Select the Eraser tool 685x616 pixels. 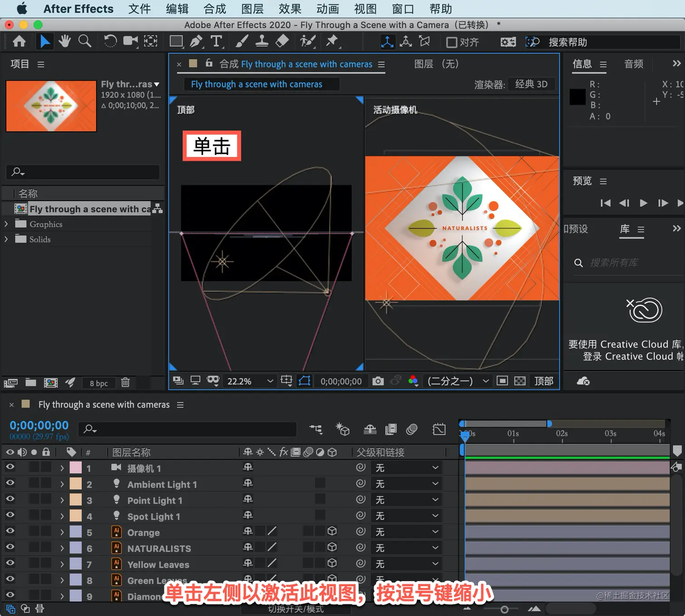coord(282,42)
